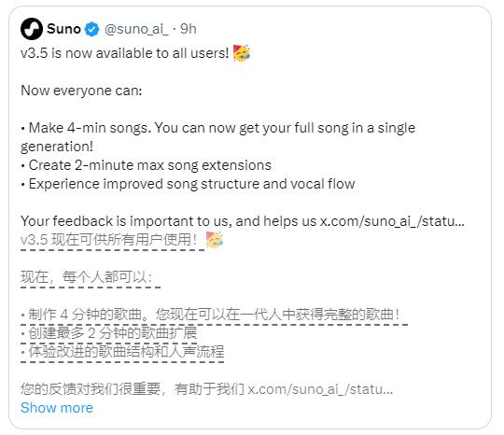Image resolution: width=504 pixels, height=435 pixels.
Task: Open x.com/suno_ai_ link in English text
Action: [x=392, y=221]
